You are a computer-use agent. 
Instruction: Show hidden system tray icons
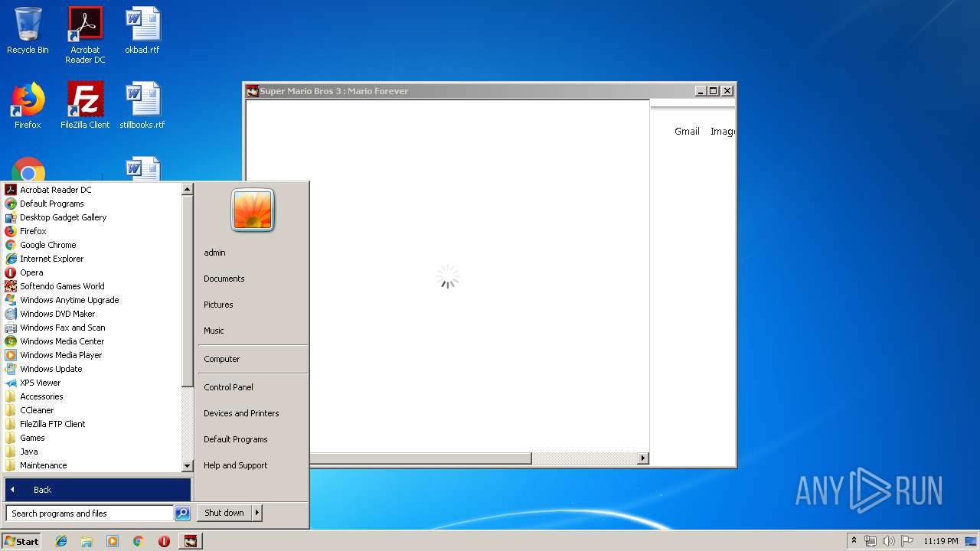[x=854, y=541]
